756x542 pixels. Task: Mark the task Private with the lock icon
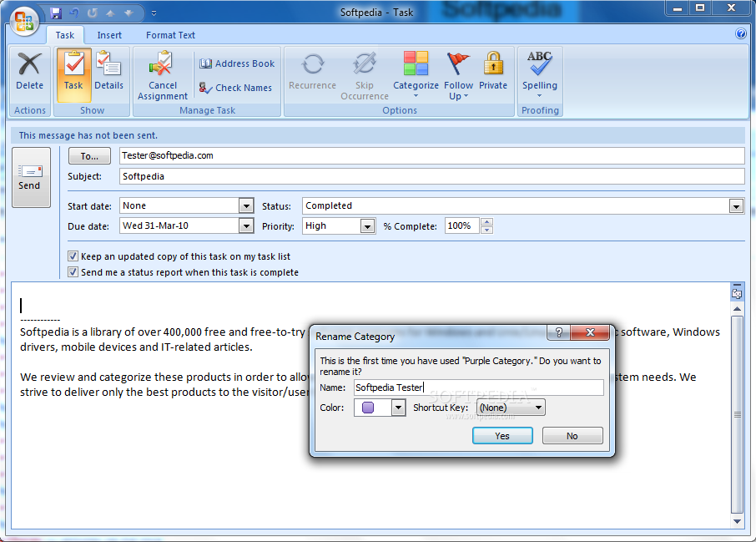point(493,72)
